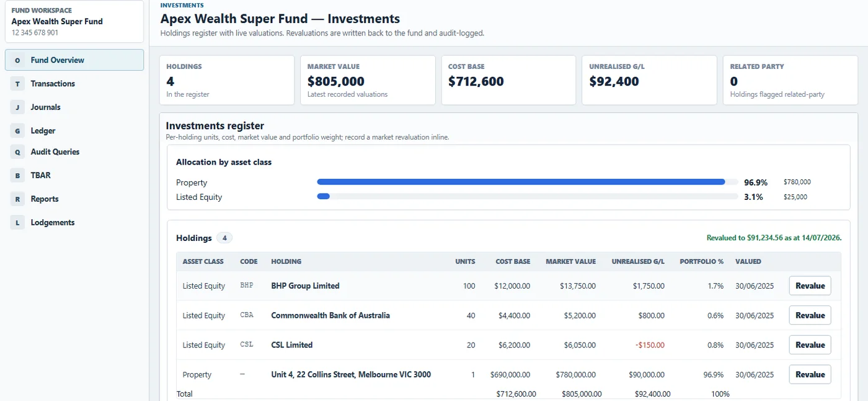Click the Journals letter icon J

click(17, 107)
